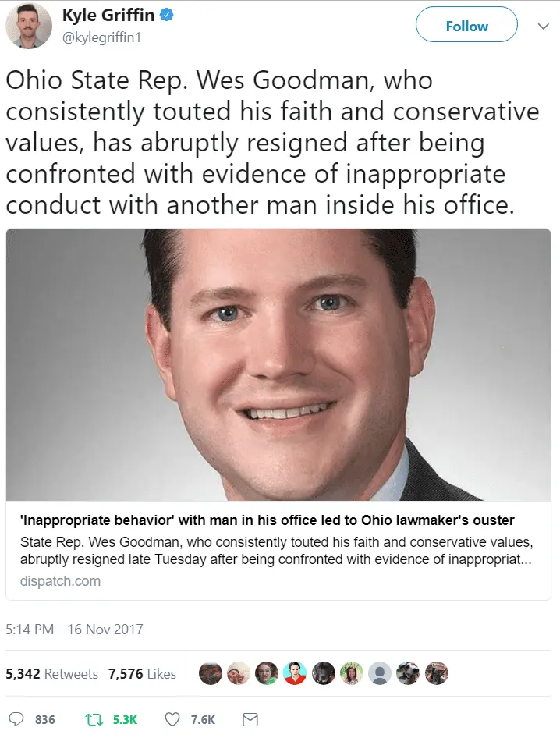Click the red-shirt cartoon liker avatar
The height and width of the screenshot is (738, 560).
(x=295, y=673)
